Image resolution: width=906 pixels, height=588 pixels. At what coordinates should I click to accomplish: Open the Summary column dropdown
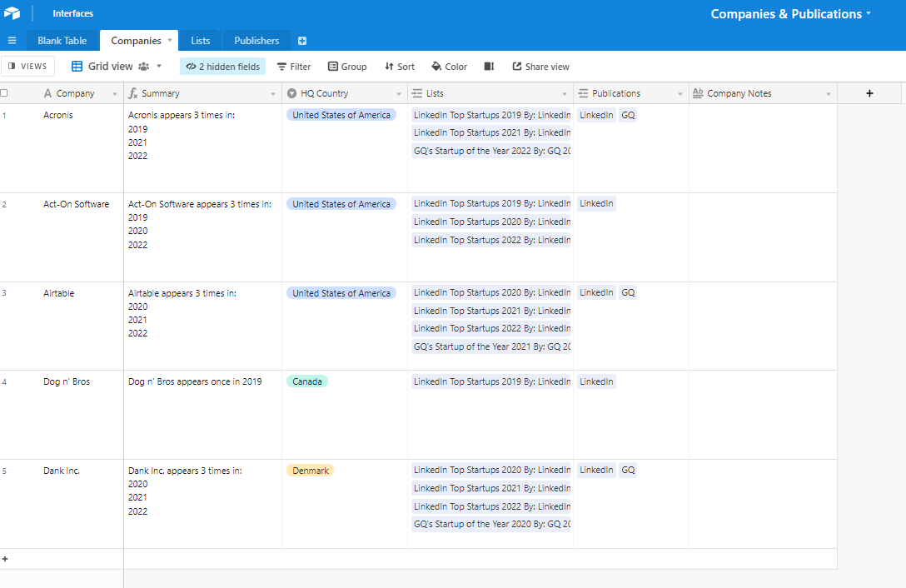point(273,93)
